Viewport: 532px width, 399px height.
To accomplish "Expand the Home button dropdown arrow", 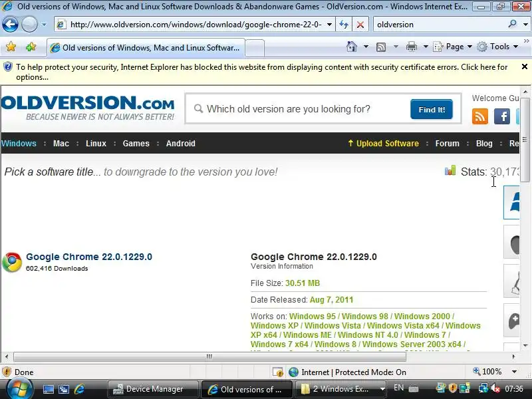I will (366, 47).
